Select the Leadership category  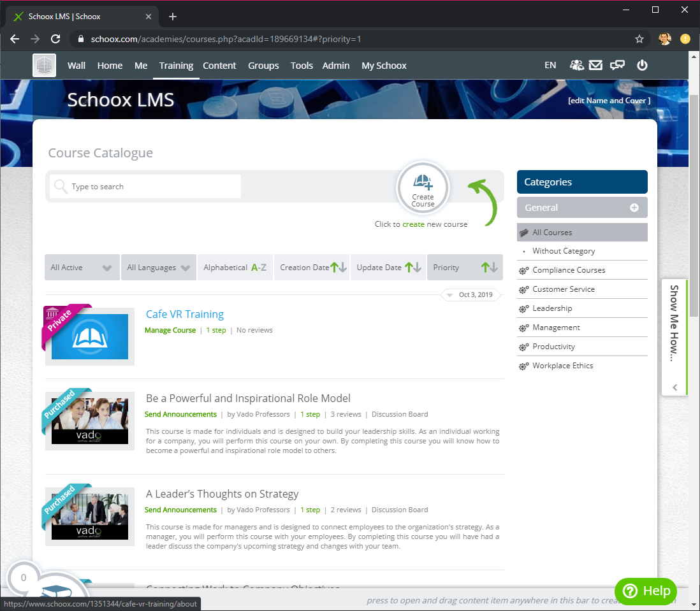pyautogui.click(x=552, y=308)
